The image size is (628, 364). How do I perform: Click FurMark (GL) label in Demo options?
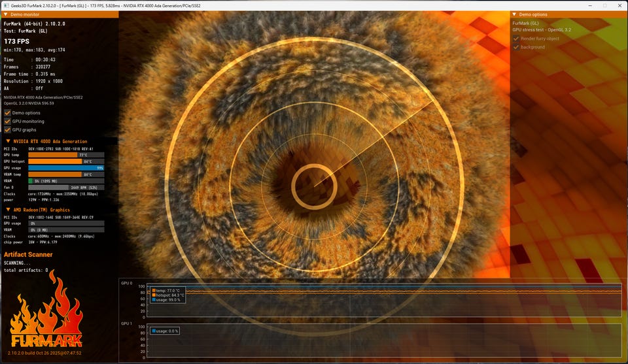pos(525,24)
